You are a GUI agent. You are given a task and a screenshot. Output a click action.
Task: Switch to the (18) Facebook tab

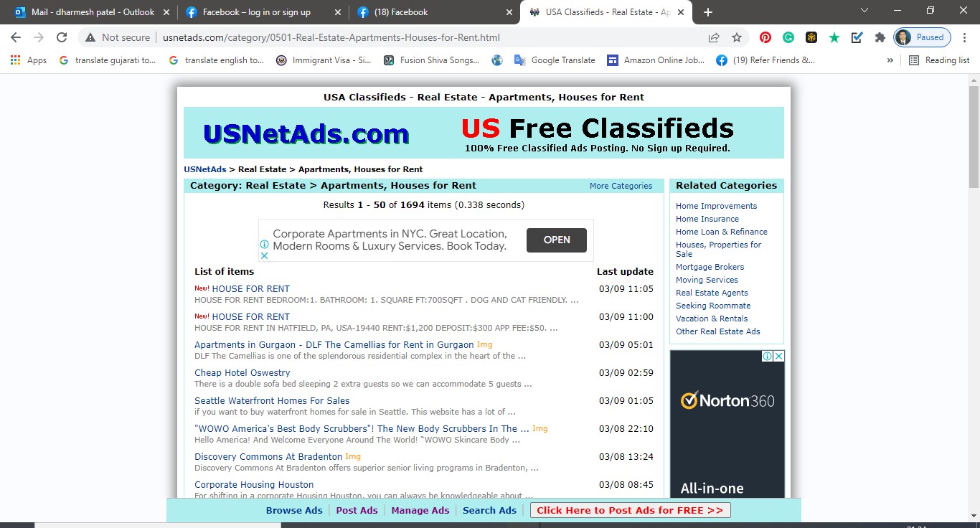tap(435, 12)
